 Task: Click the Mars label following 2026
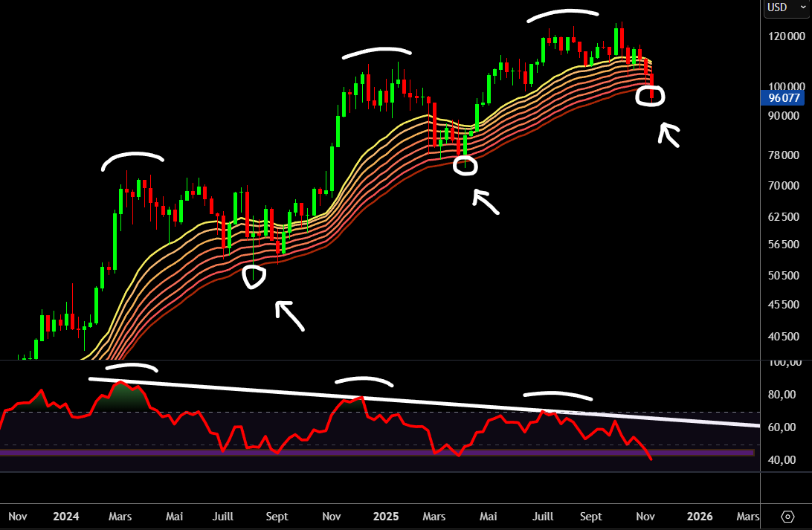click(x=748, y=517)
